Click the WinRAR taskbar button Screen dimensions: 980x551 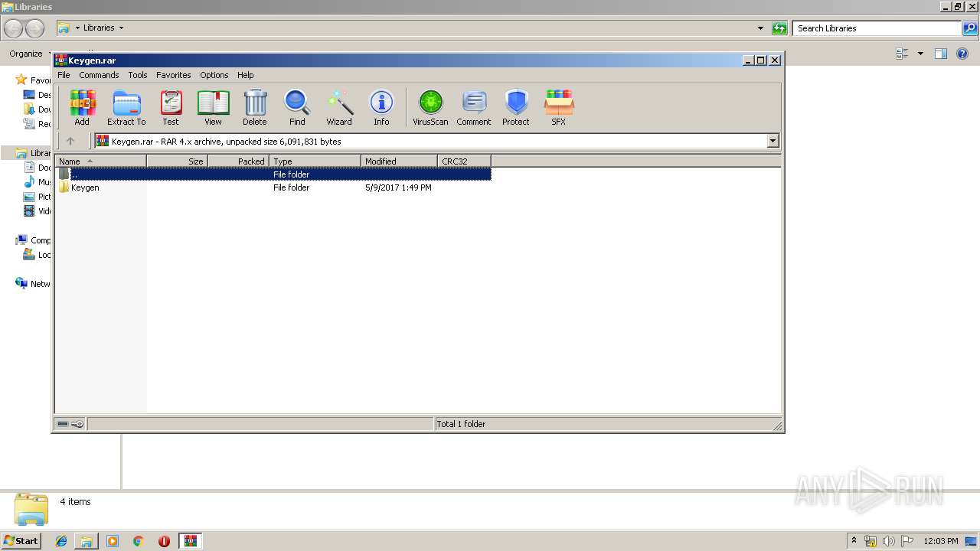(190, 541)
